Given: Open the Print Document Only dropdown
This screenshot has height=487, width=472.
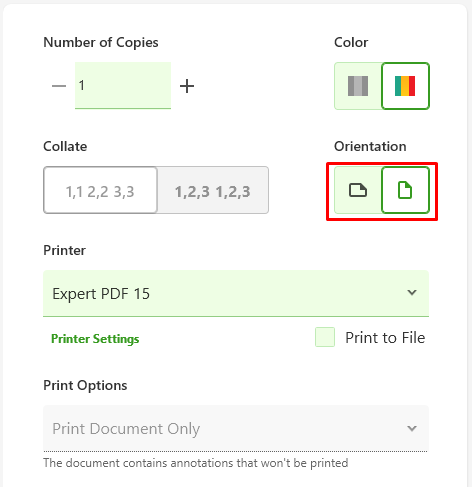Looking at the screenshot, I should 236,428.
